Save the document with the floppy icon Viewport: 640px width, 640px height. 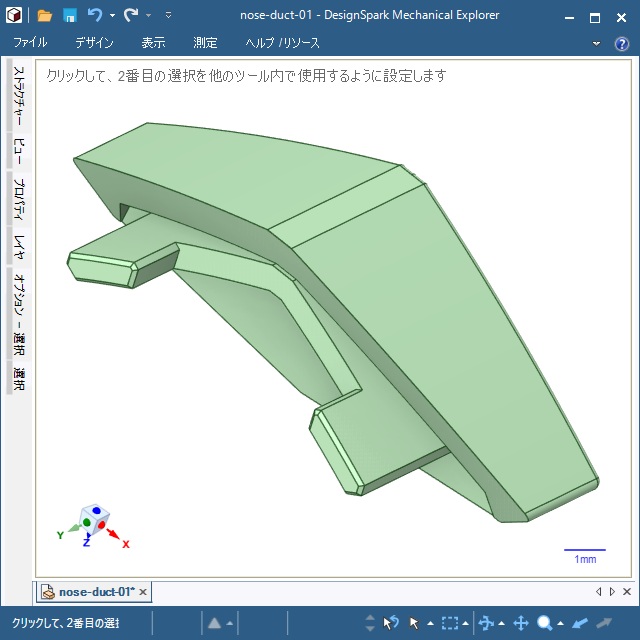click(70, 15)
